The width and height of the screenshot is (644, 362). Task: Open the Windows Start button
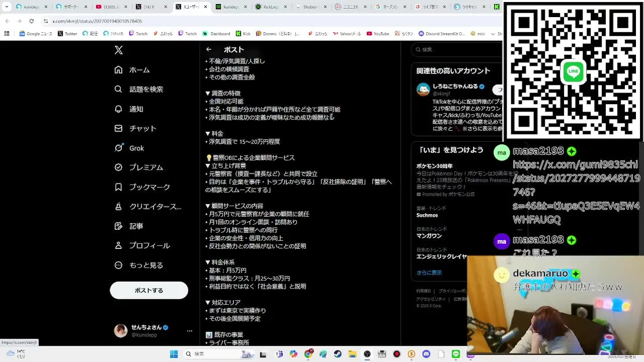[x=174, y=354]
